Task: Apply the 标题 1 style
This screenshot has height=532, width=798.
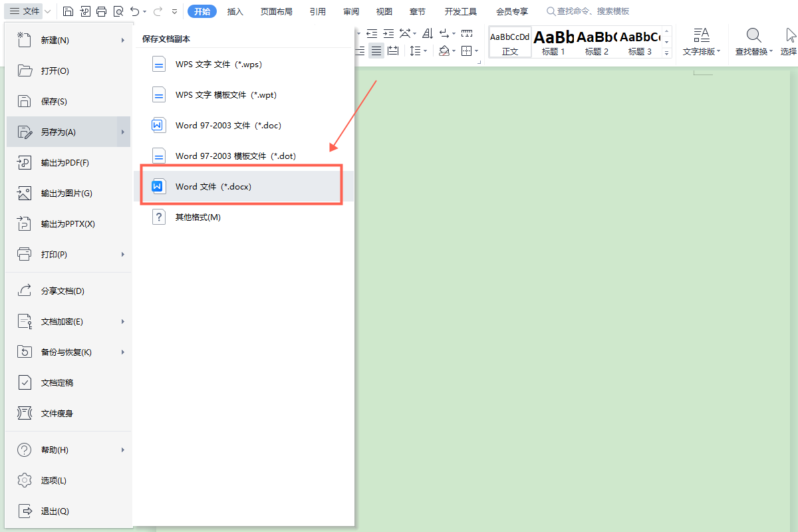Action: pyautogui.click(x=553, y=42)
